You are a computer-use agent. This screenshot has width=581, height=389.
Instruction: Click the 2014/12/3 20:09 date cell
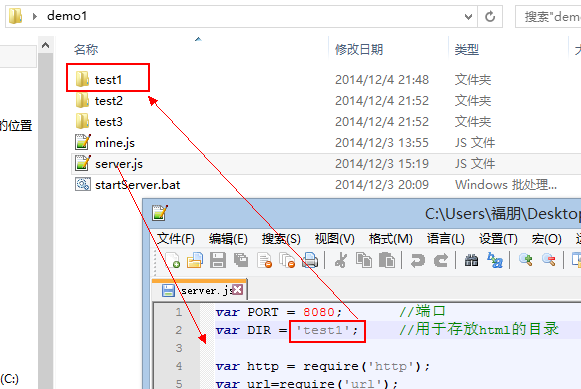click(x=382, y=184)
